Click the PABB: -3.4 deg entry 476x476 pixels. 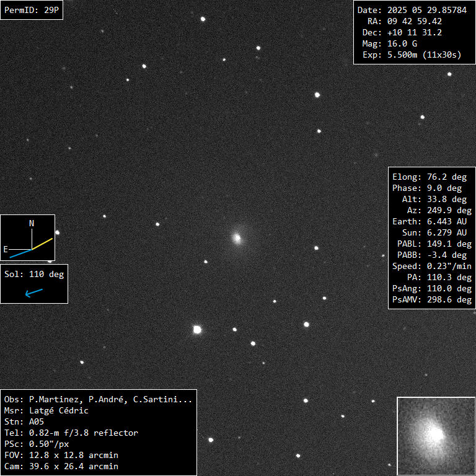tap(431, 255)
